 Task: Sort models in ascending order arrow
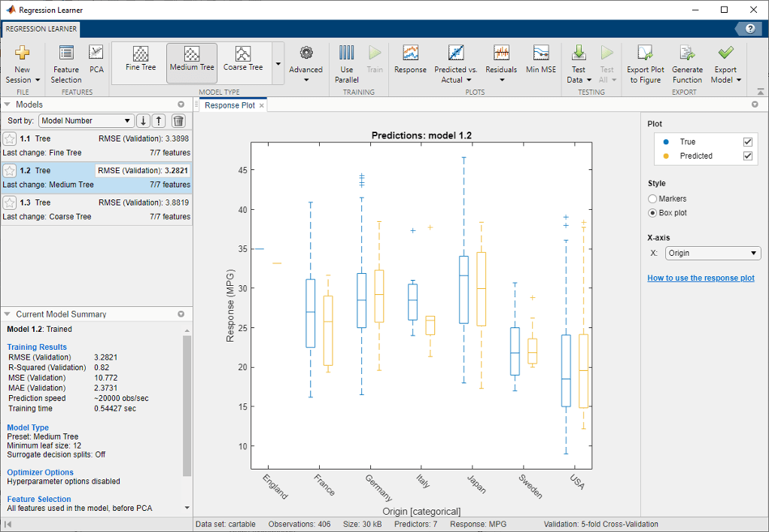tap(159, 120)
